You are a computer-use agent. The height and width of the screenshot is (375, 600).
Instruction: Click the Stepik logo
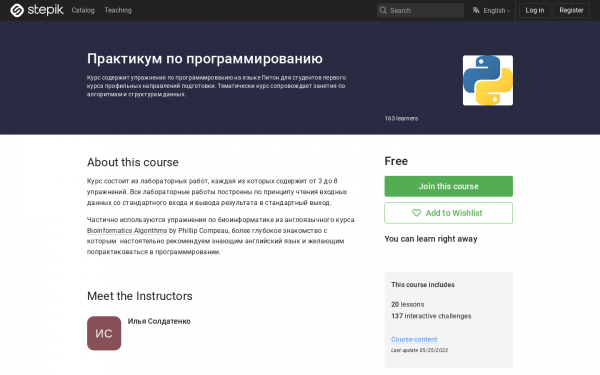tap(37, 10)
